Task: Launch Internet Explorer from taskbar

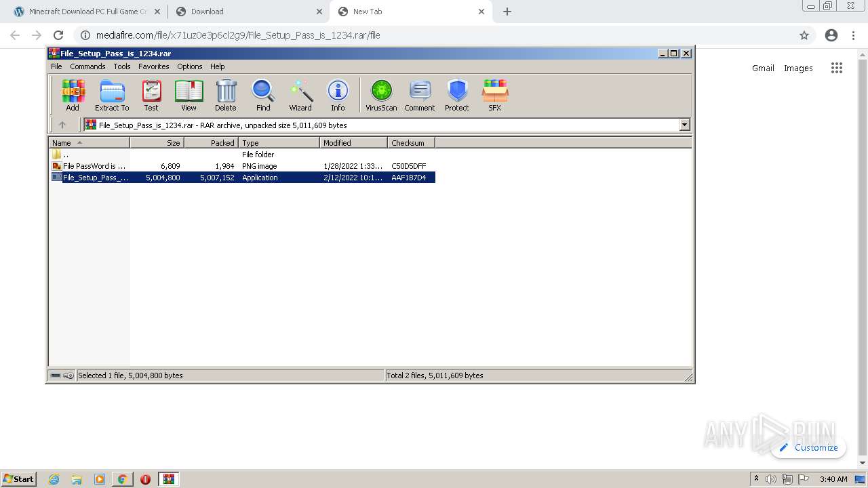Action: coord(54,479)
